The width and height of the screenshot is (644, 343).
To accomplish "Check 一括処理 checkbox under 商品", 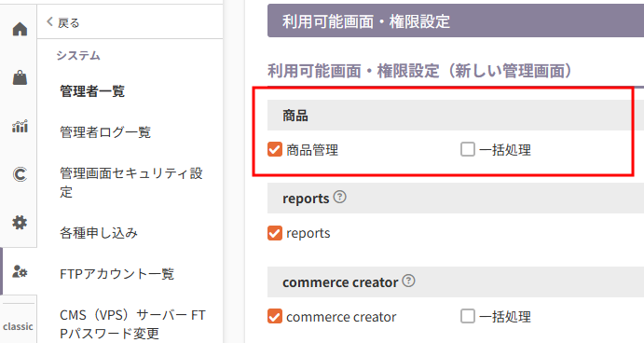I will (x=468, y=149).
